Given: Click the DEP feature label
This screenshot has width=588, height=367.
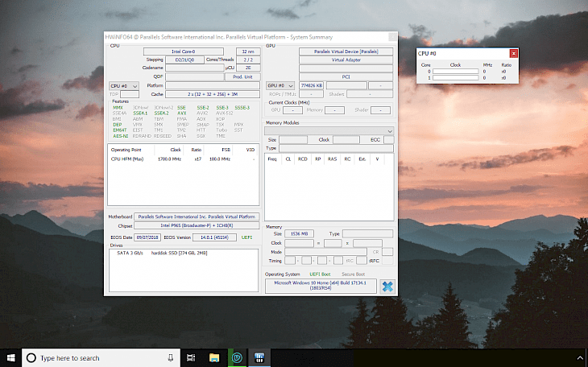Looking at the screenshot, I should pyautogui.click(x=117, y=125).
